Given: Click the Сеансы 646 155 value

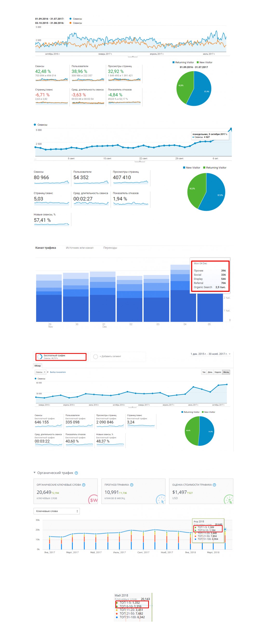Looking at the screenshot, I should [x=42, y=422].
